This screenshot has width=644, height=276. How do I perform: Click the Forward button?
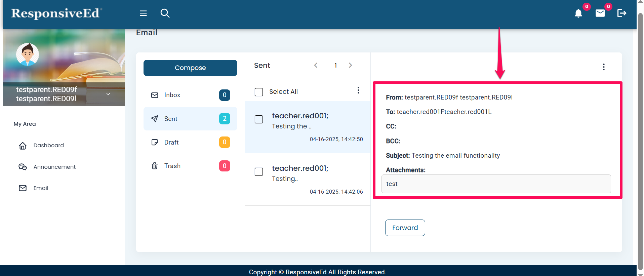[405, 228]
